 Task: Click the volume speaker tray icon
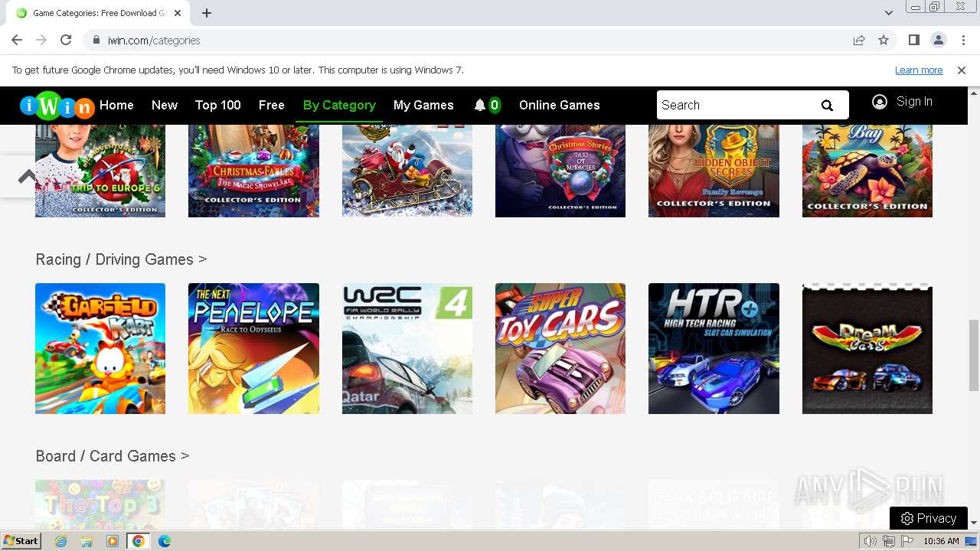click(x=871, y=541)
